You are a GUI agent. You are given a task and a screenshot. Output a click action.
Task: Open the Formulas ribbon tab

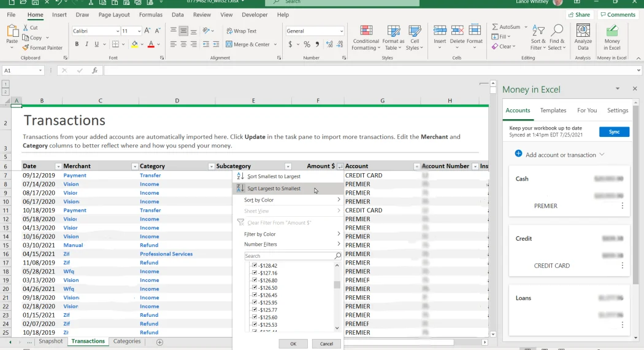tap(151, 14)
